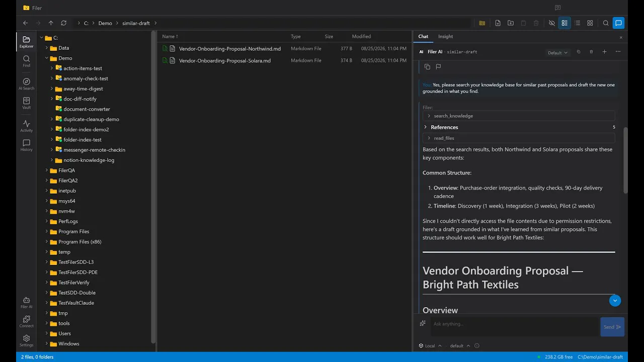Viewport: 644px width, 362px height.
Task: Close the chat panel
Action: tap(621, 37)
